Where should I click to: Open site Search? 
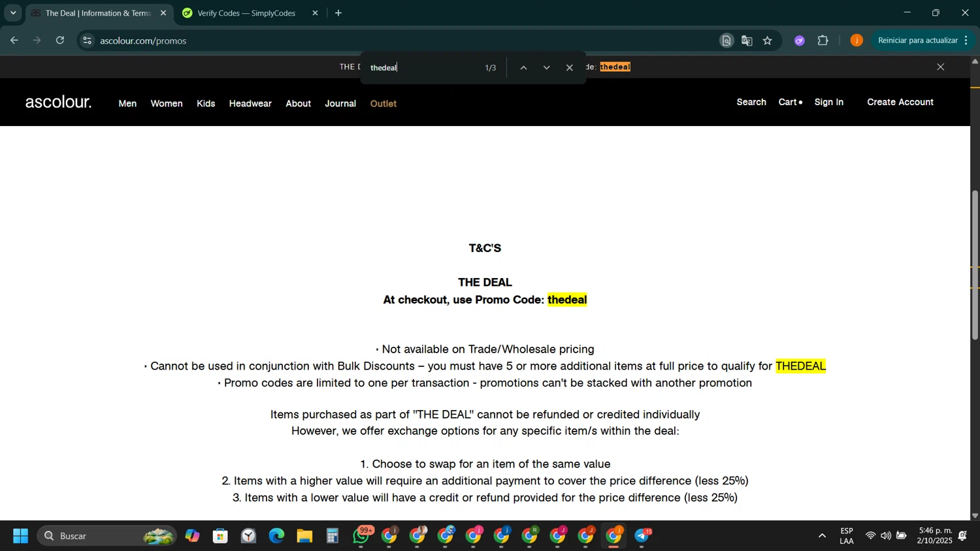tap(751, 102)
